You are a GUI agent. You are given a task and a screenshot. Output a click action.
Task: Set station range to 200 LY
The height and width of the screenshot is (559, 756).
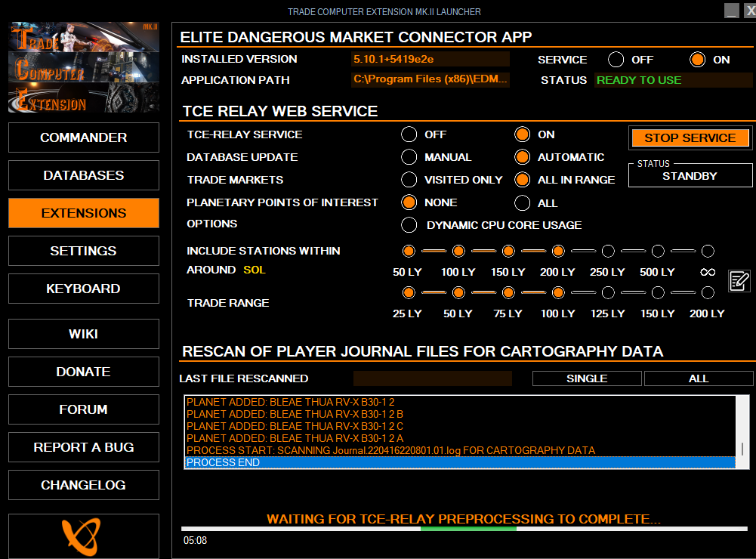click(x=558, y=251)
